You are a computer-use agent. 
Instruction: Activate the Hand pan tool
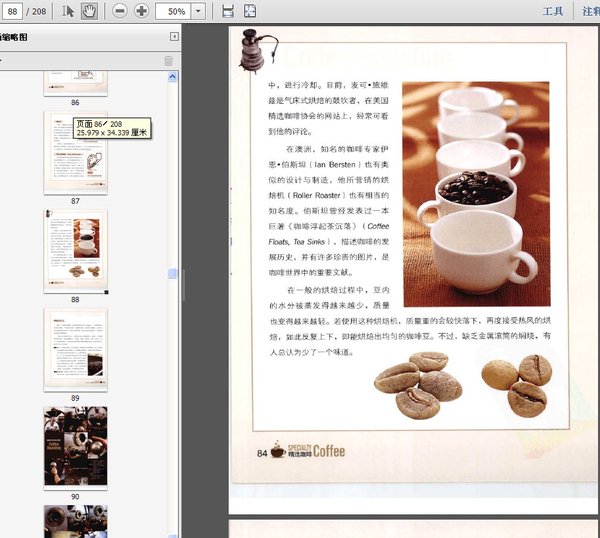click(x=89, y=11)
